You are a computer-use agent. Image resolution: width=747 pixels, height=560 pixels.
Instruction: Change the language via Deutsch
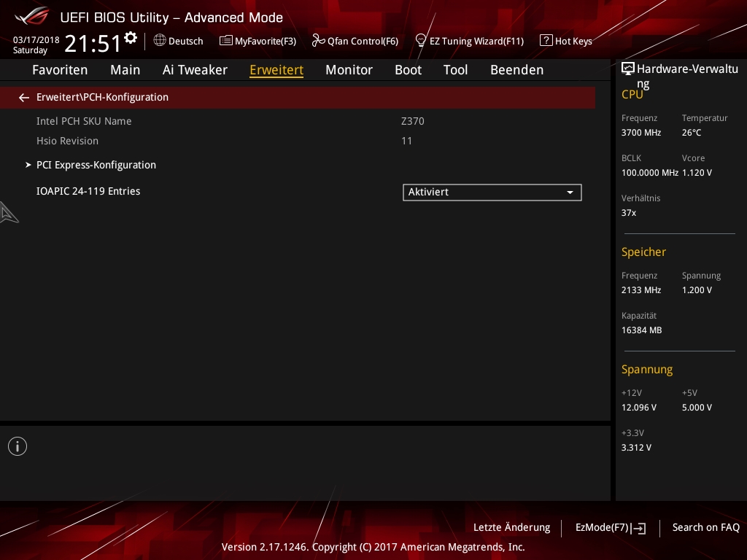point(186,41)
